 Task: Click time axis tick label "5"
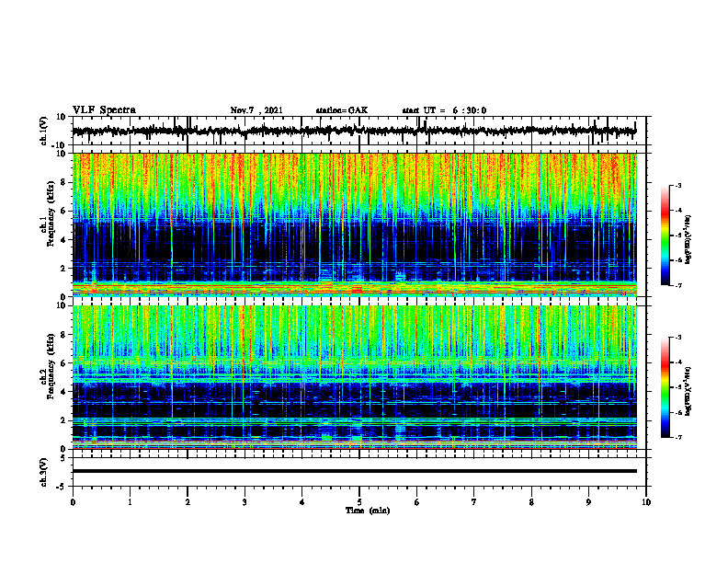click(x=359, y=502)
